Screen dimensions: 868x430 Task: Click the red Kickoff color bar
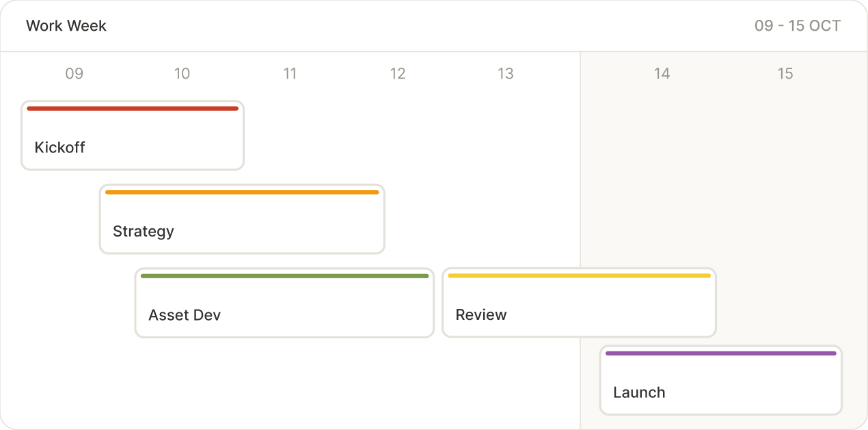(x=132, y=108)
